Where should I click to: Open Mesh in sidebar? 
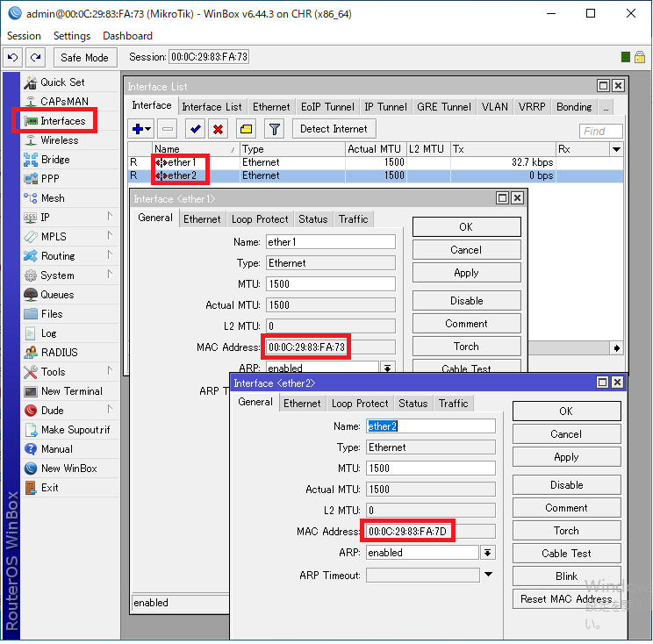(x=53, y=198)
